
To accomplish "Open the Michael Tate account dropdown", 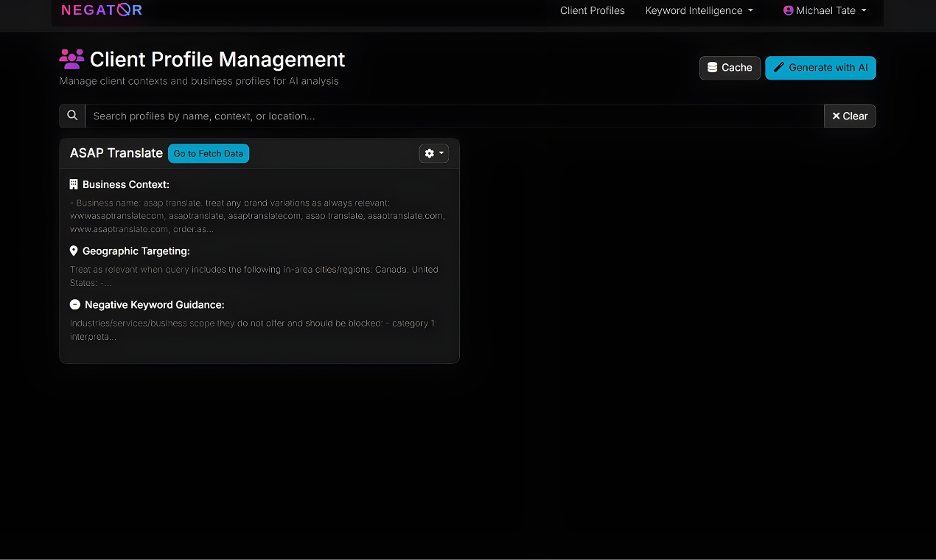I will click(x=825, y=10).
